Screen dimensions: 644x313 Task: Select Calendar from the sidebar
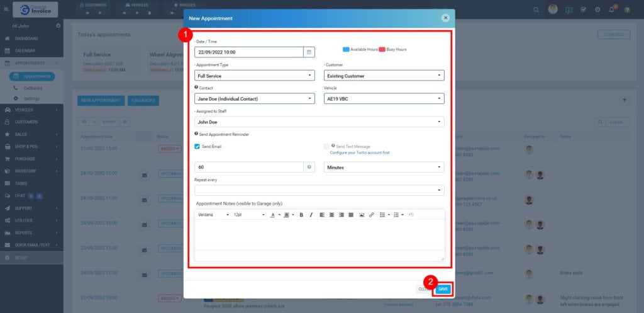coord(25,50)
